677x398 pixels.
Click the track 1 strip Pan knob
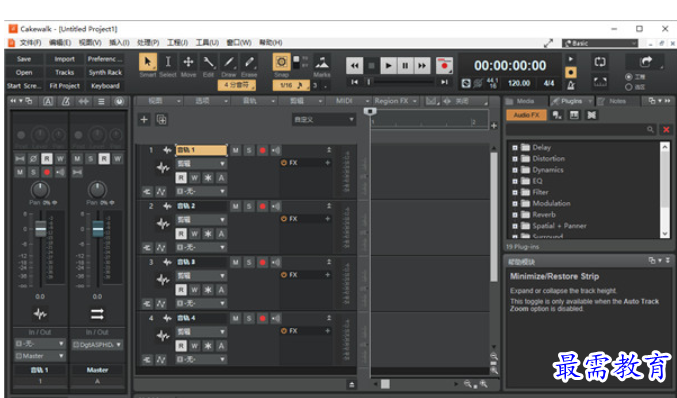(40, 190)
